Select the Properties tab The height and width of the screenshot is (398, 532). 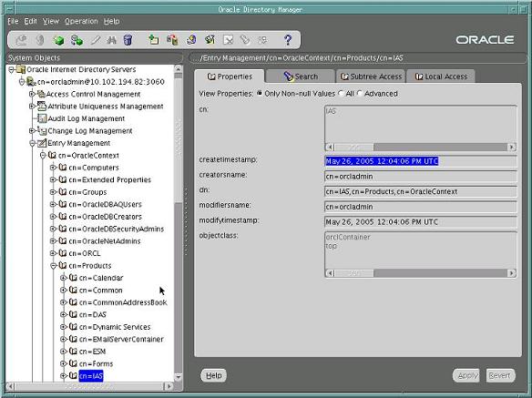[230, 77]
